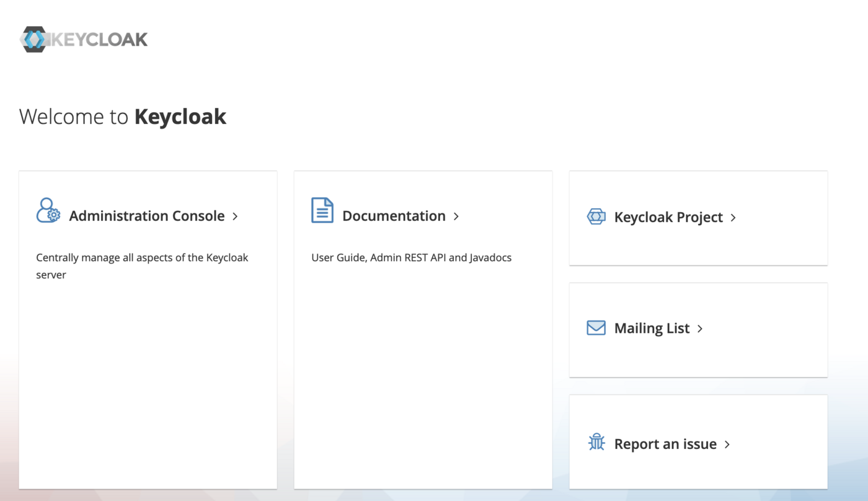Open the Documentation link
The height and width of the screenshot is (501, 868).
[x=394, y=216]
